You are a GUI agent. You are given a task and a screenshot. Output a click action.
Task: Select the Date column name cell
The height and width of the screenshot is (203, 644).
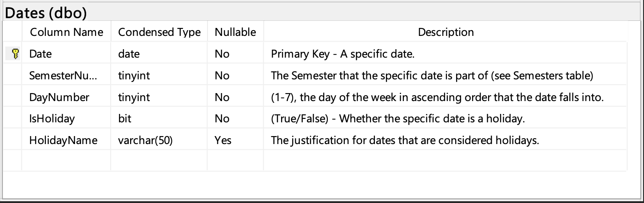pyautogui.click(x=40, y=54)
